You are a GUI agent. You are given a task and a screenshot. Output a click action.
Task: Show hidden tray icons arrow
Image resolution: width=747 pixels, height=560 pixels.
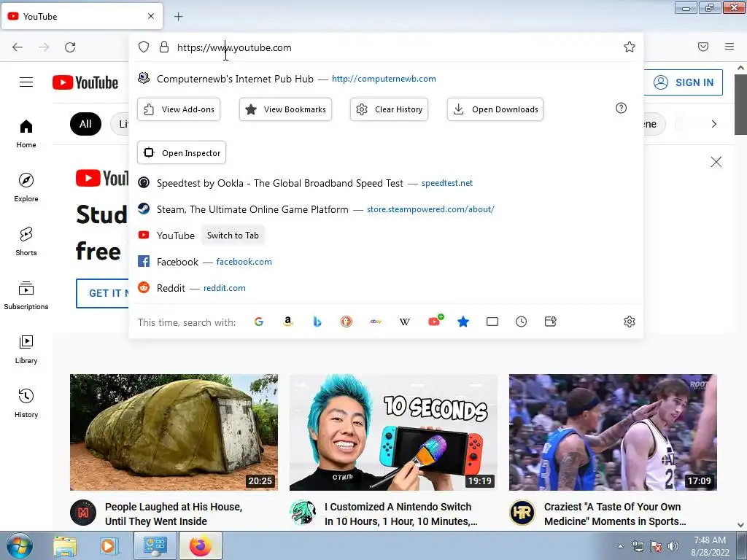coord(620,546)
